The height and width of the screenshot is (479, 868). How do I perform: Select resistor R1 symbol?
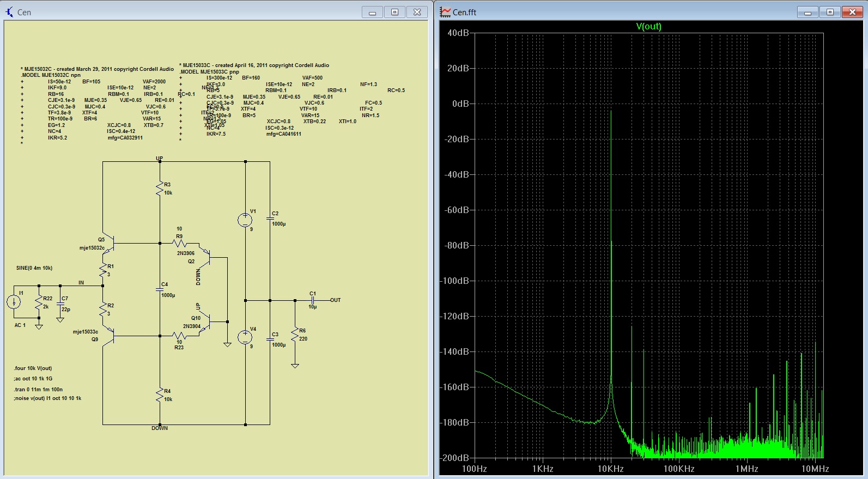coord(103,270)
